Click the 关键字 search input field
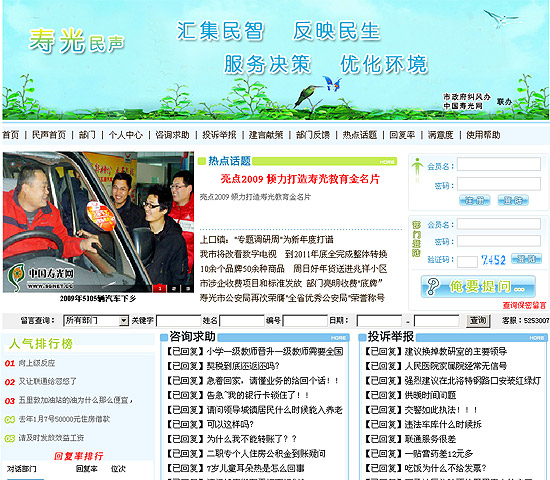The image size is (550, 480). (179, 321)
